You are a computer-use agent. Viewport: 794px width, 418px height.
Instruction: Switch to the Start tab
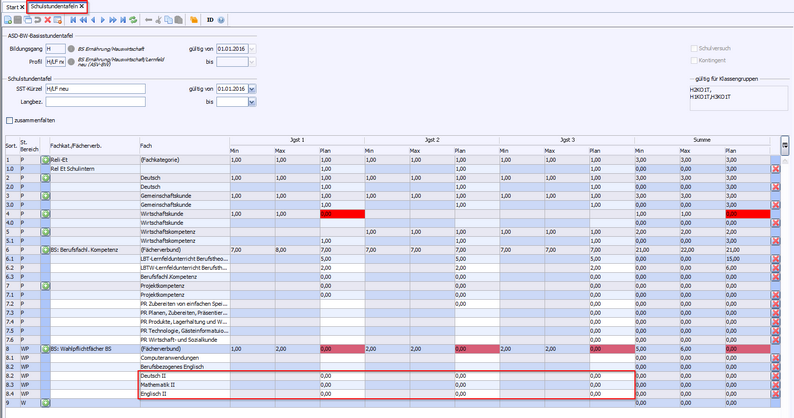(11, 6)
